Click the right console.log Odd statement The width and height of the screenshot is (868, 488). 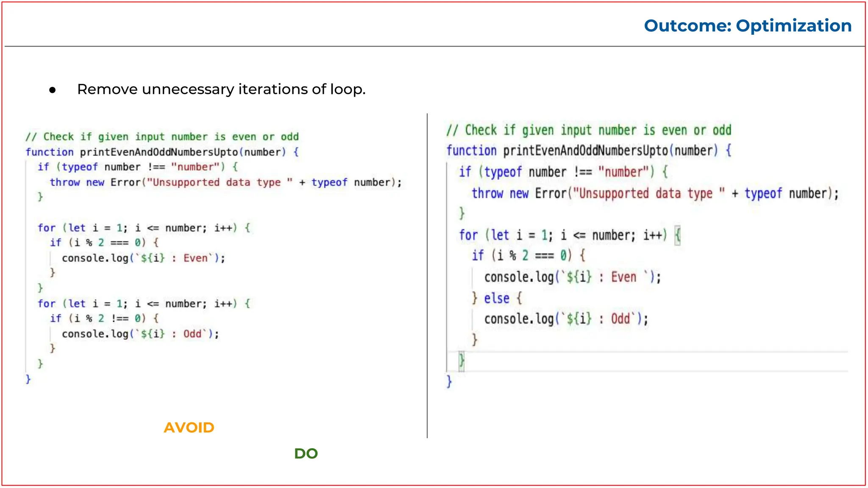tap(566, 319)
